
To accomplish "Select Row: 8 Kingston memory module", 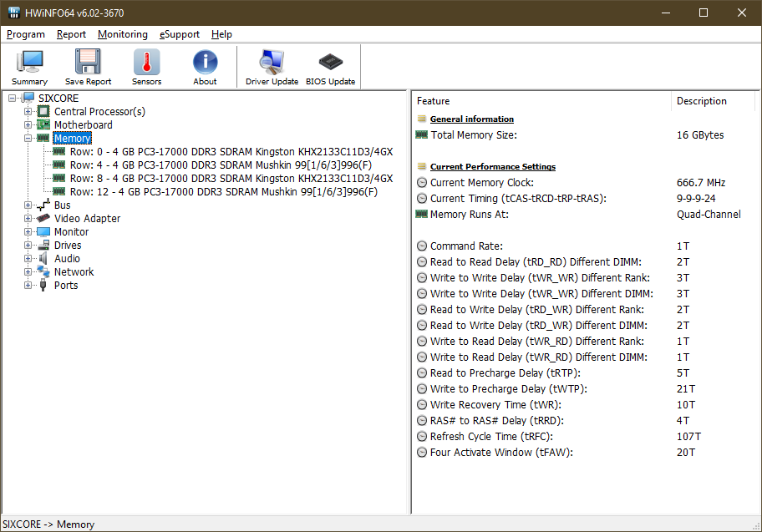I will coord(231,178).
